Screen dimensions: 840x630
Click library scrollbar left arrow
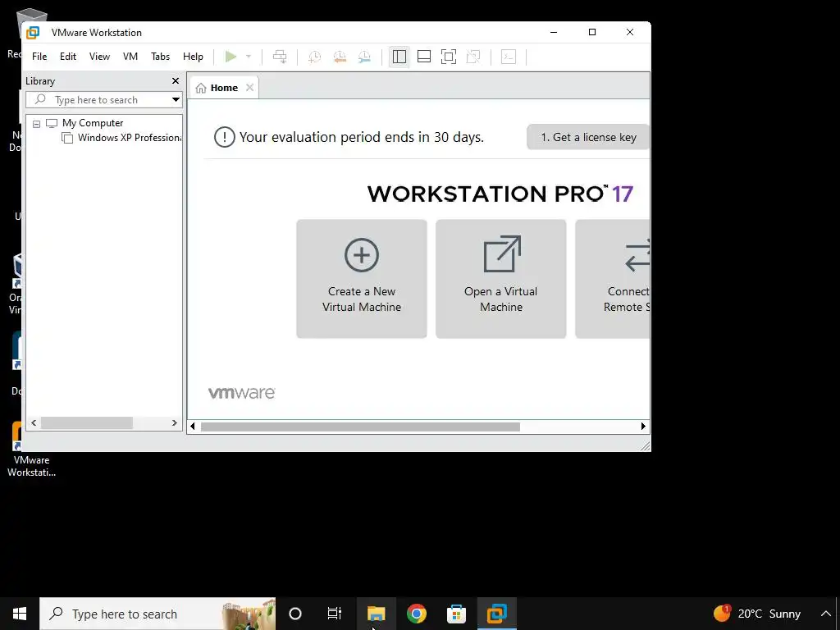34,422
